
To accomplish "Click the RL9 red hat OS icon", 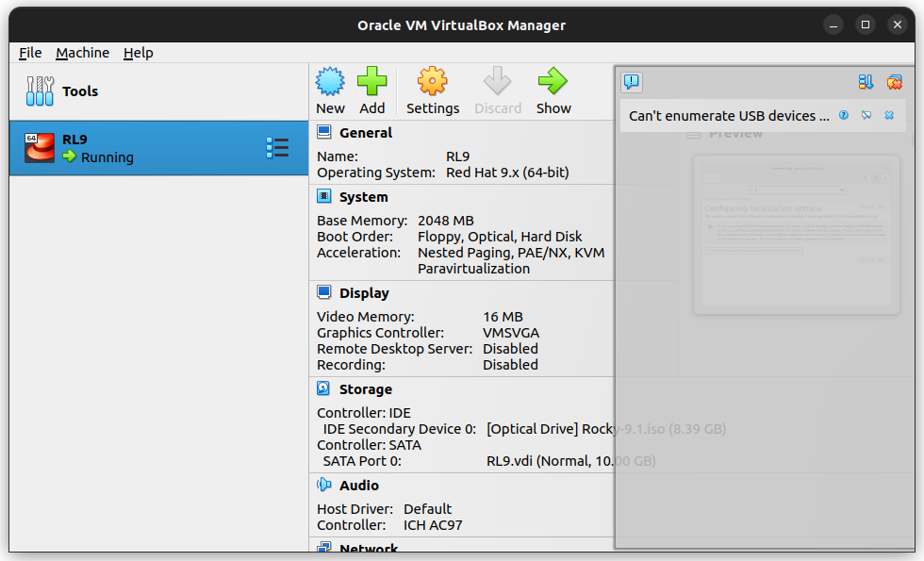I will point(40,148).
